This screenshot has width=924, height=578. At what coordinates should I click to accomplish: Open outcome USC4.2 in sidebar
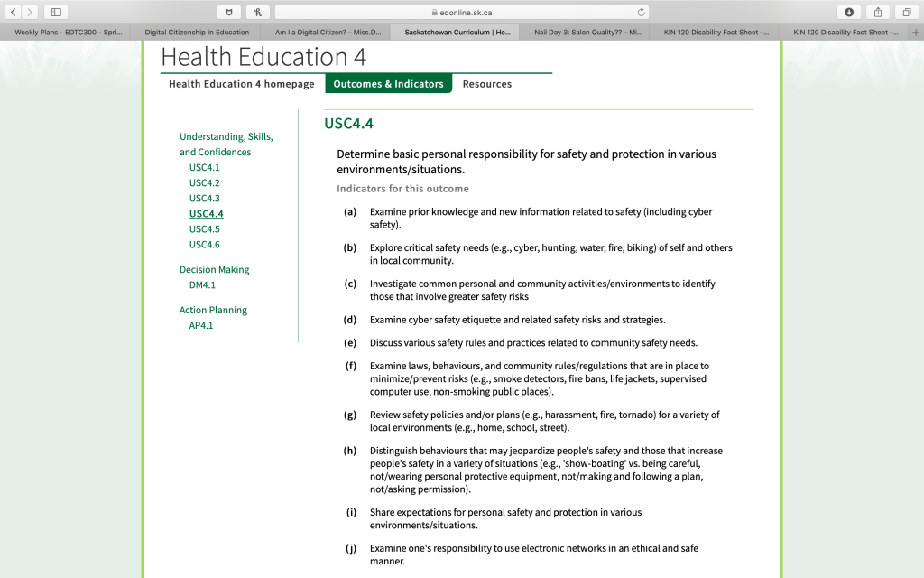click(x=204, y=182)
